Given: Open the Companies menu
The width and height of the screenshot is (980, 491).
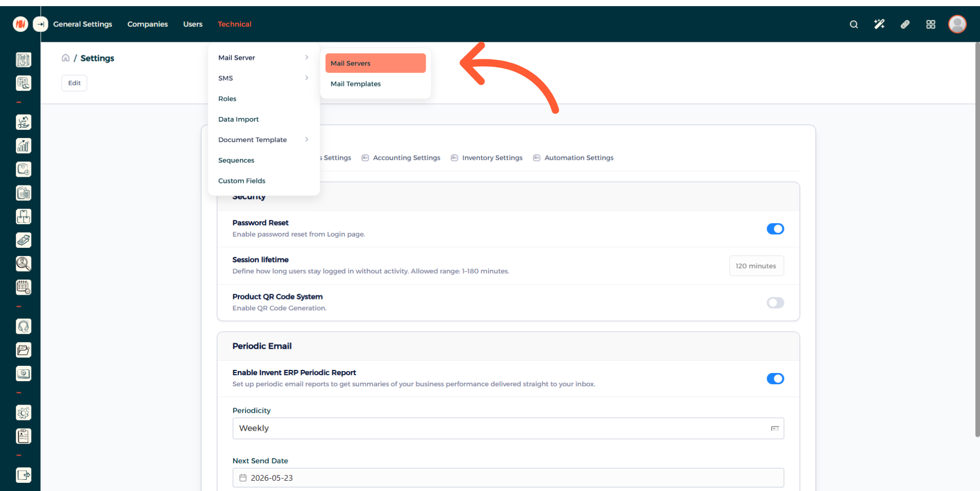Looking at the screenshot, I should 148,24.
